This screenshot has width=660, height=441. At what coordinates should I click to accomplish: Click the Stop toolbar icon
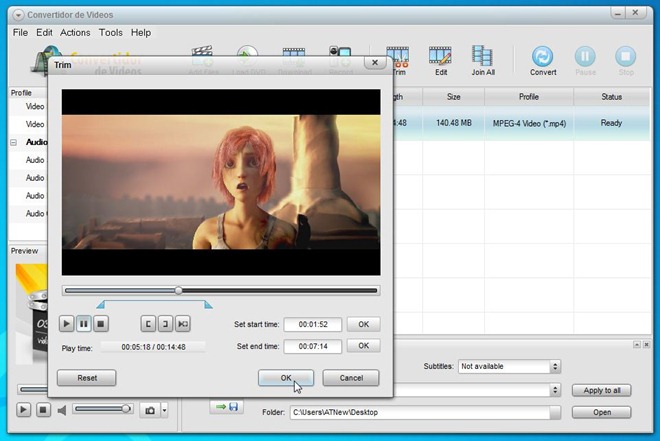(625, 61)
